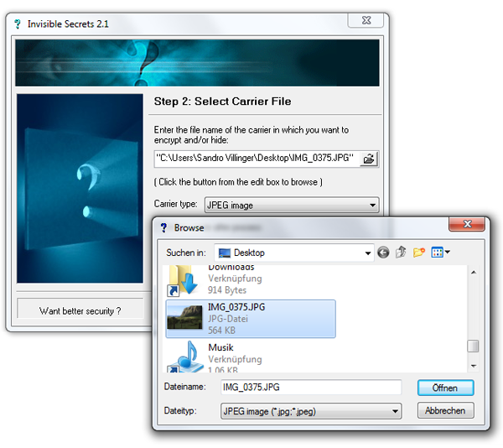Image resolution: width=503 pixels, height=448 pixels.
Task: Click the "JPG-Datei" type text
Action: pyautogui.click(x=228, y=319)
